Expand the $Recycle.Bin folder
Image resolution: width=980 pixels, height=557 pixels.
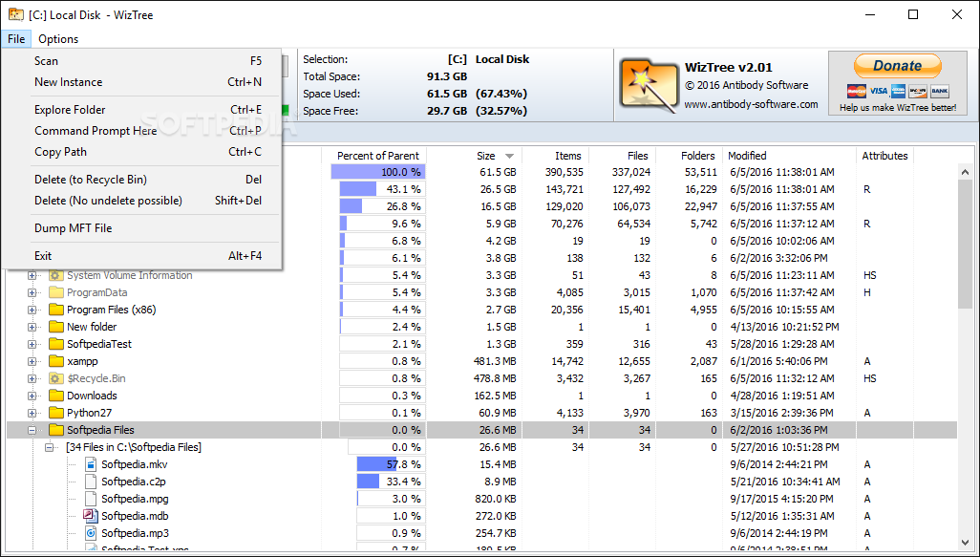(x=32, y=378)
